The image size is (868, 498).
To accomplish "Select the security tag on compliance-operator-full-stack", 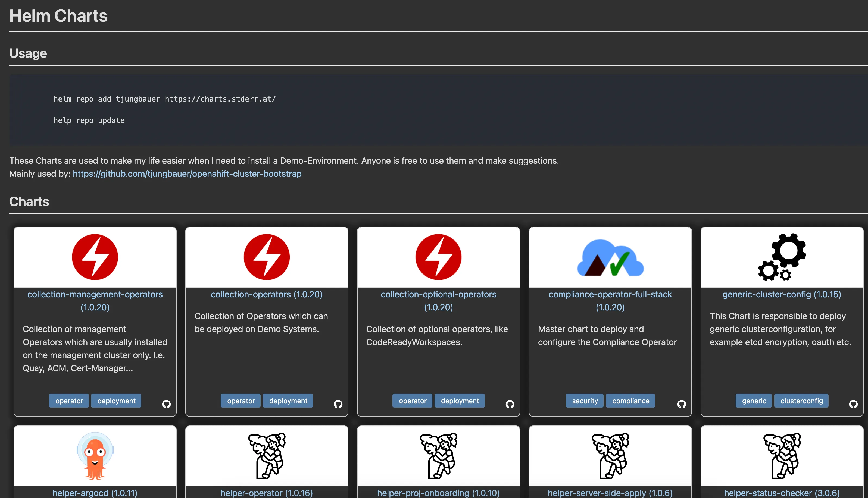I will coord(584,401).
